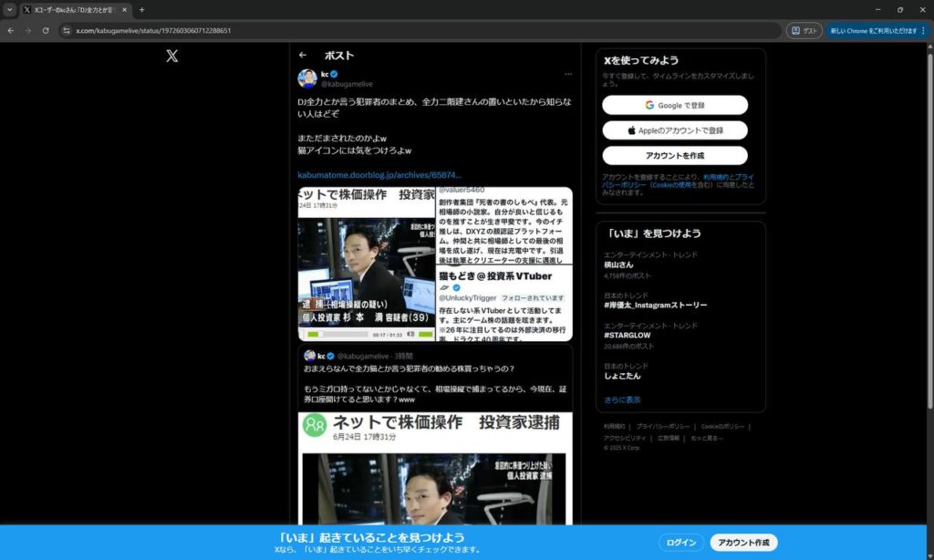Open the #STARGLOW trend item
This screenshot has height=560, width=934.
coord(628,336)
